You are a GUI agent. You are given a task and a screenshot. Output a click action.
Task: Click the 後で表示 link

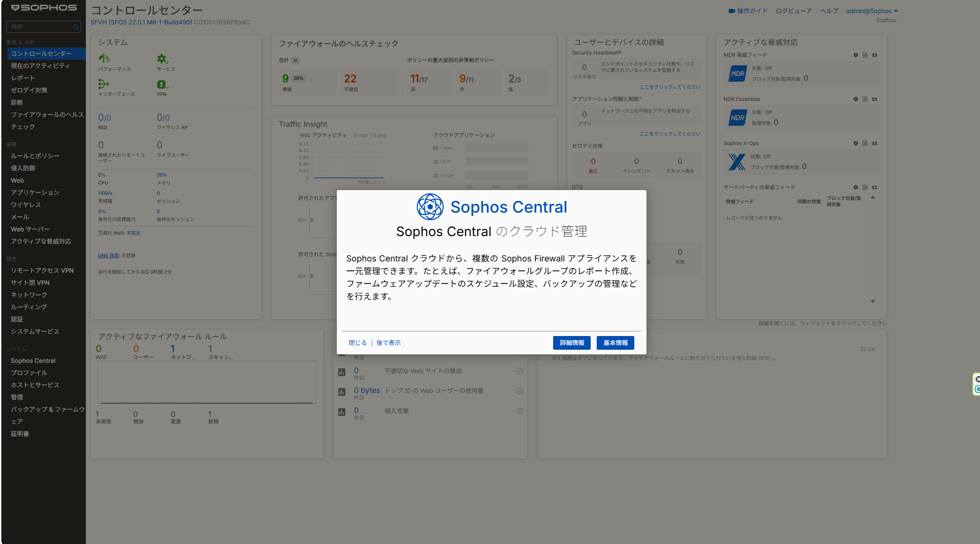(388, 343)
